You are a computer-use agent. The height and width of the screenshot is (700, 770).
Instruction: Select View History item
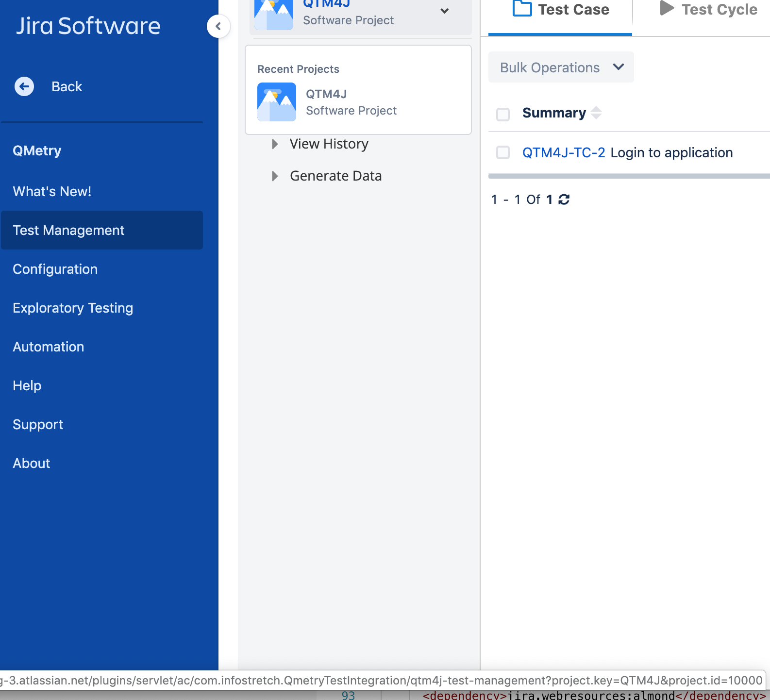point(329,144)
